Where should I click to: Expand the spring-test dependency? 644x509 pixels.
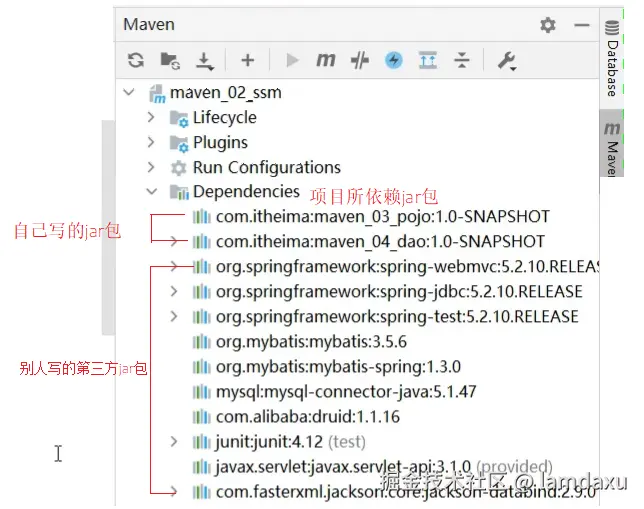(x=174, y=316)
